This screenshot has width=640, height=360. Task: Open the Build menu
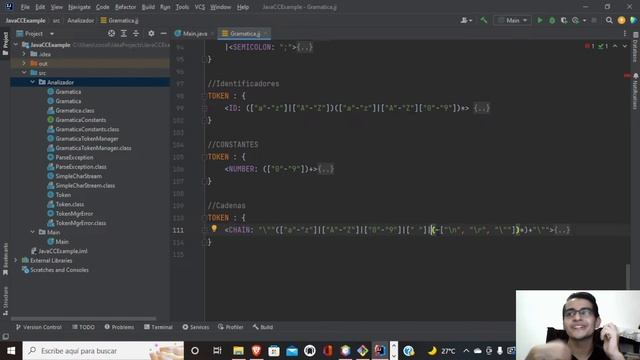click(x=148, y=7)
